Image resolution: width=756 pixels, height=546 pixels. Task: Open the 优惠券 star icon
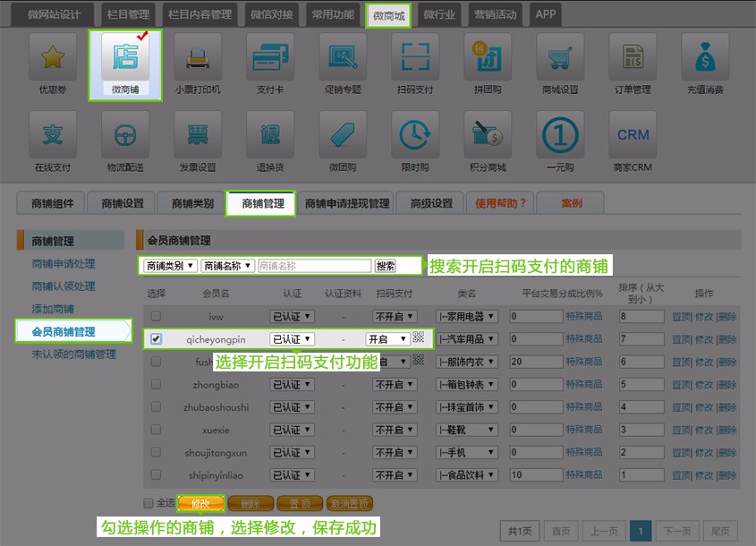tap(53, 57)
